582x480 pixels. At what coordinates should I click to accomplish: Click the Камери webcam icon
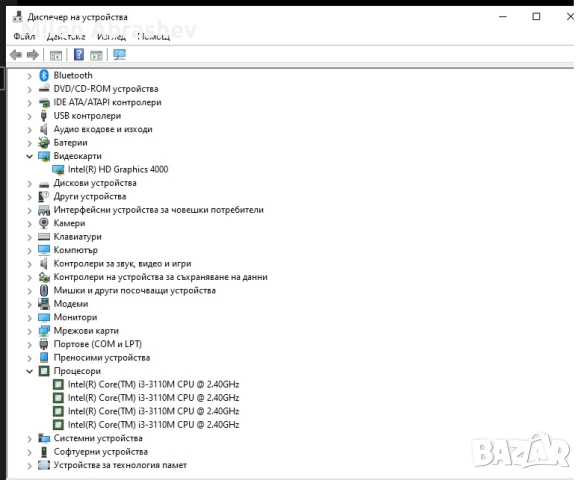pos(44,223)
